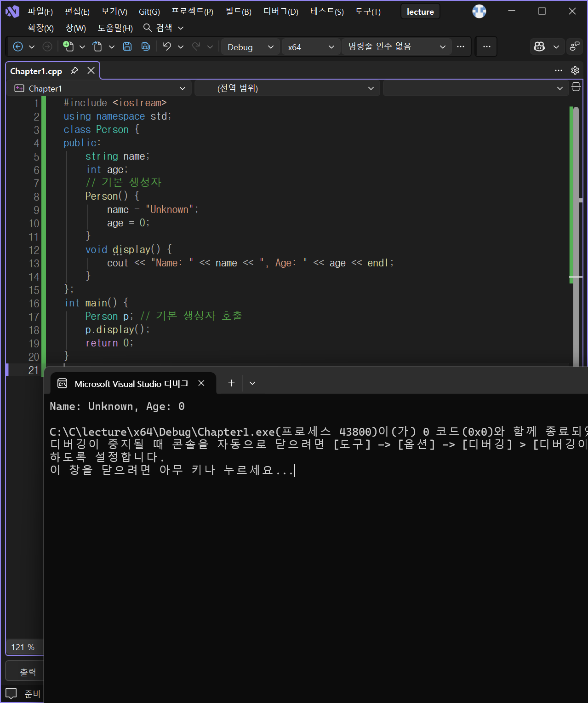
Task: Open the 디버그(D) menu
Action: (x=281, y=12)
